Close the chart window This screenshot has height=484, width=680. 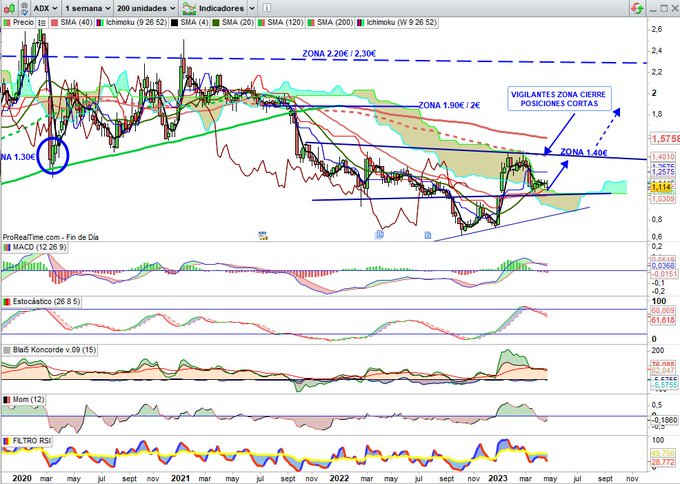coord(674,8)
